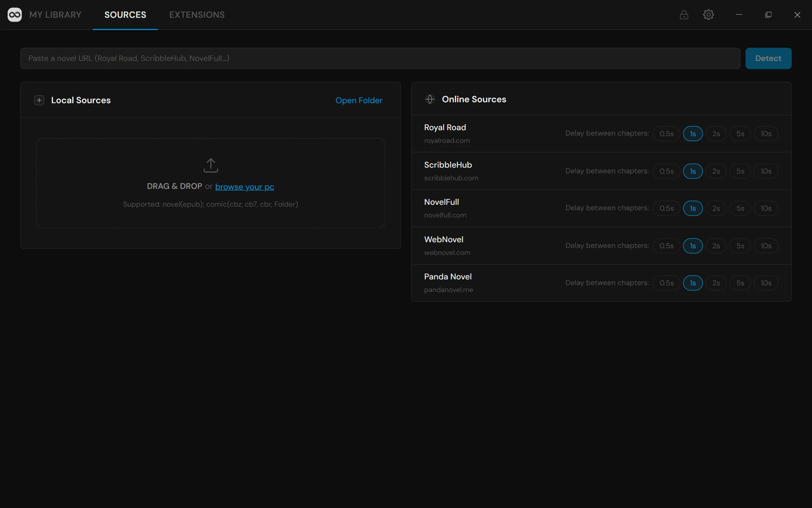Minimize the application window
The height and width of the screenshot is (508, 812).
[x=739, y=15]
